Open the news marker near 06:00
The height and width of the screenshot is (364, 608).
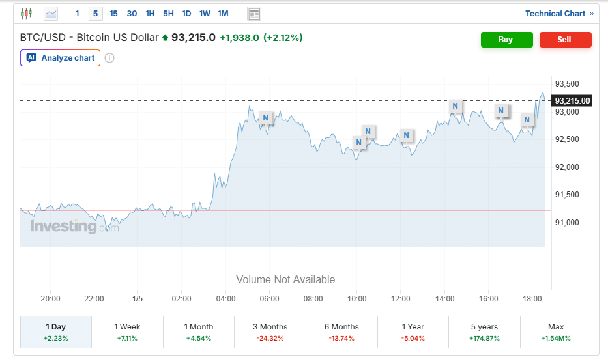(x=265, y=118)
